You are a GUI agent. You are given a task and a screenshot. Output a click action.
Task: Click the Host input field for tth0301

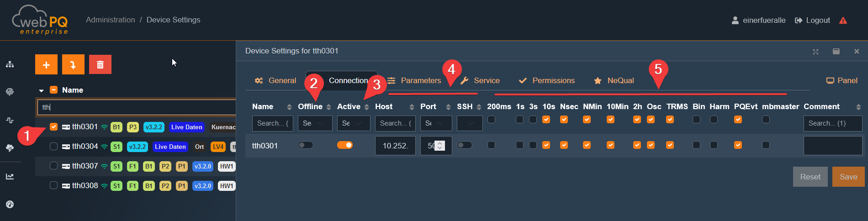(x=395, y=146)
